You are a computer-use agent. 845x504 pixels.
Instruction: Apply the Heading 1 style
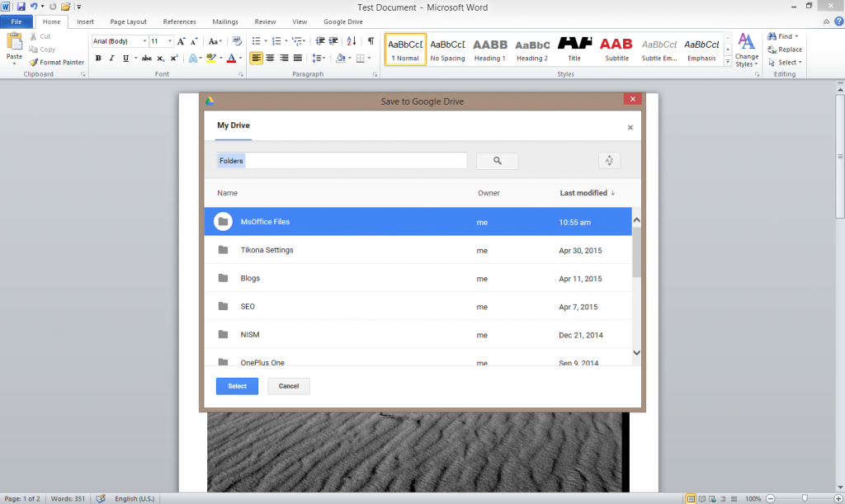tap(490, 49)
